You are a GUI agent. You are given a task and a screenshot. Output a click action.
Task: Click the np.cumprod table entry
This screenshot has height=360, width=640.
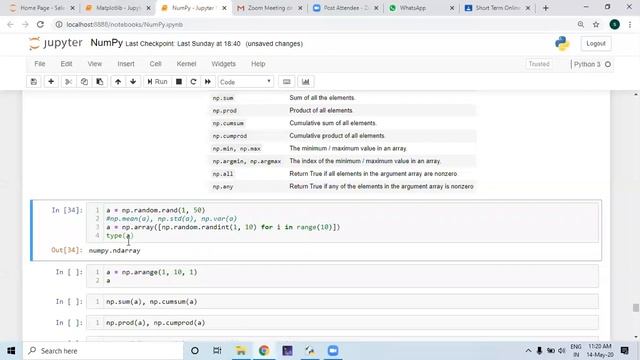click(230, 136)
